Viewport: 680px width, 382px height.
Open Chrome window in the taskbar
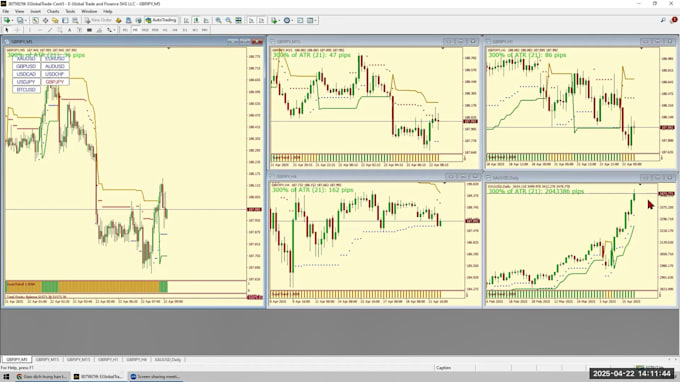point(42,376)
